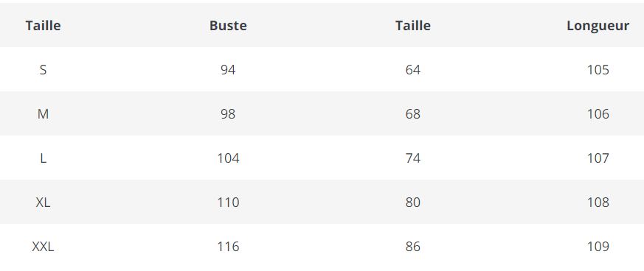
Task: Select the M size cell
Action: click(43, 114)
